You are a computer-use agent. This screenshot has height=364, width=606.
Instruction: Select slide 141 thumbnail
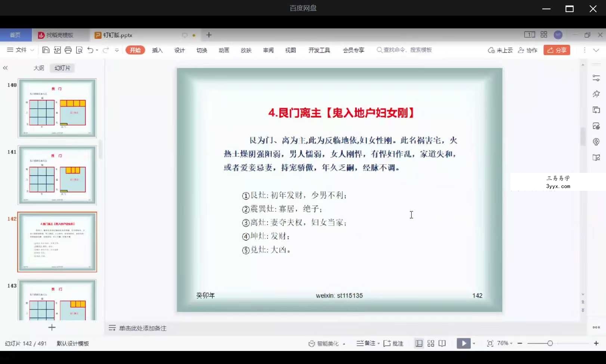[x=57, y=175]
